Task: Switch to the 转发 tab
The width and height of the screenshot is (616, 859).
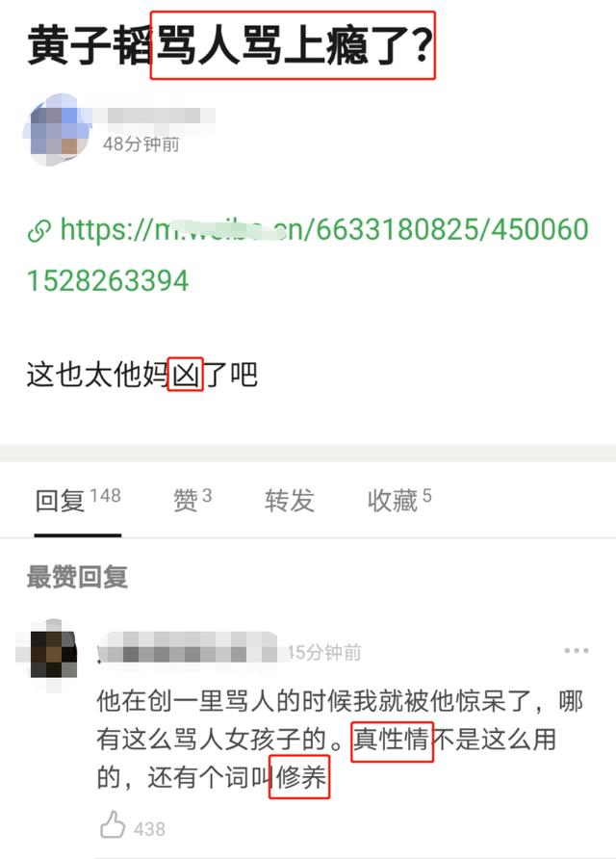Action: click(289, 500)
